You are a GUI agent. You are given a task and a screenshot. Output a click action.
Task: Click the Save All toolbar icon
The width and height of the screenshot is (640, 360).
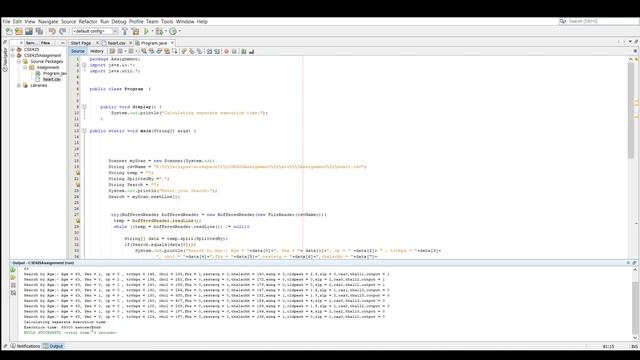(x=40, y=31)
